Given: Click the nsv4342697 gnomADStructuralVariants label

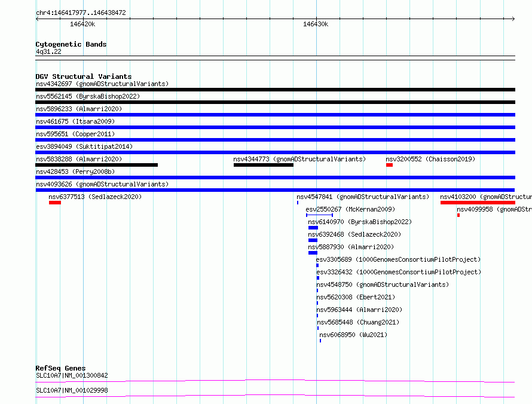Looking at the screenshot, I should (102, 84).
